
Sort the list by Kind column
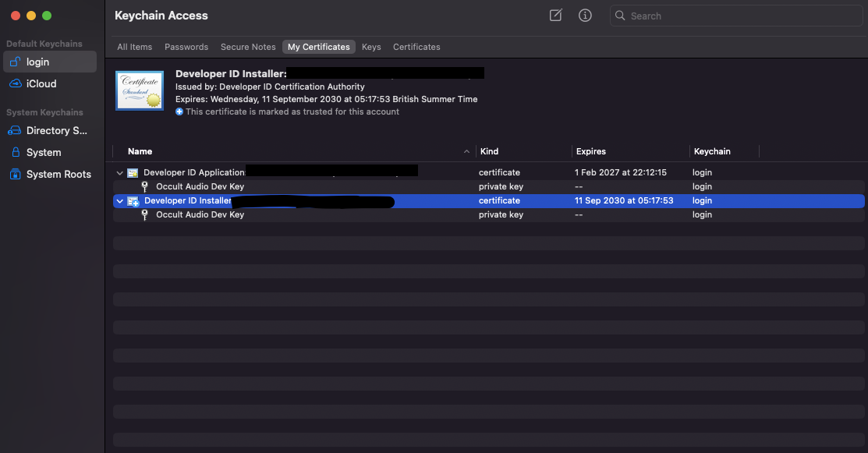coord(489,151)
